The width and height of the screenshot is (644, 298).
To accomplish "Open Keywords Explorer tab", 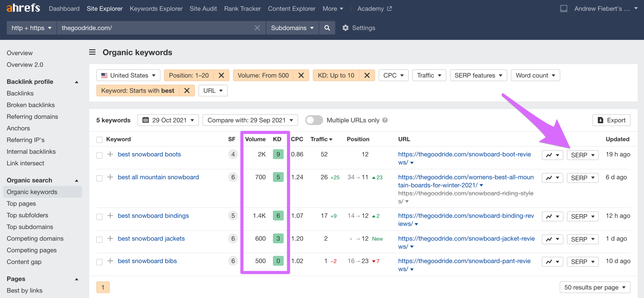I will pos(156,9).
